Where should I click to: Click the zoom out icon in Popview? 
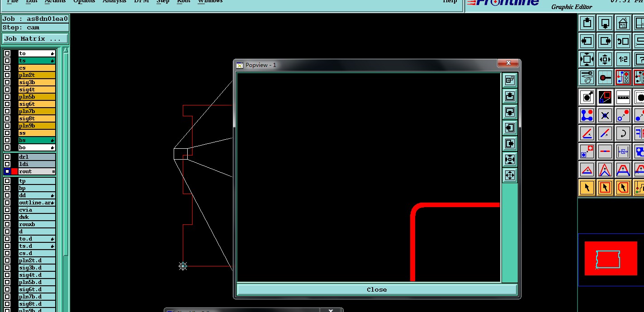[x=510, y=175]
